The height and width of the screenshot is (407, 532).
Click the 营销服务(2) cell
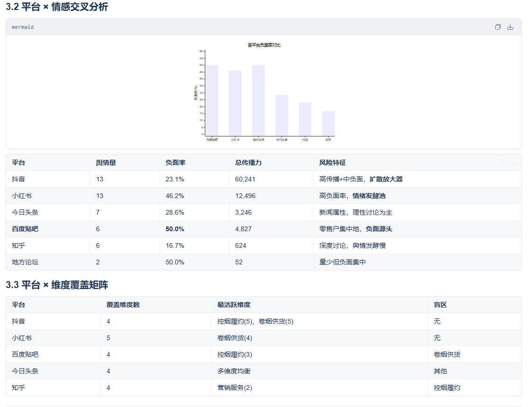(235, 388)
